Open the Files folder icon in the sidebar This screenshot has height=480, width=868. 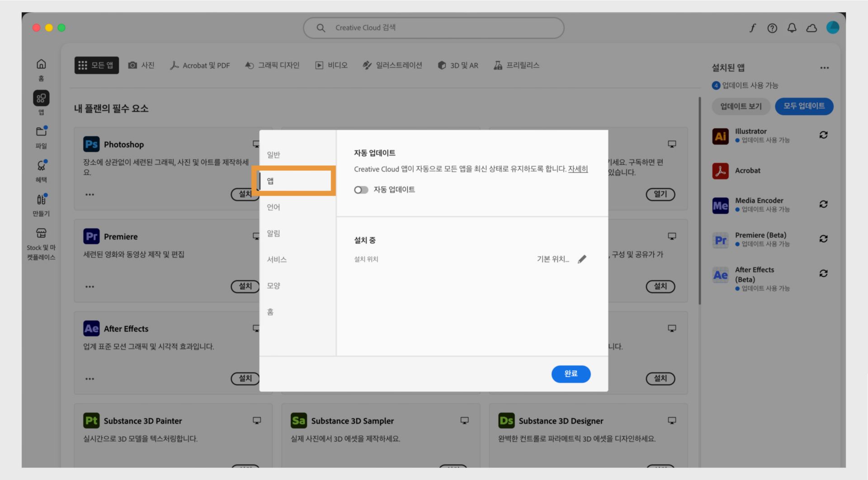coord(41,132)
